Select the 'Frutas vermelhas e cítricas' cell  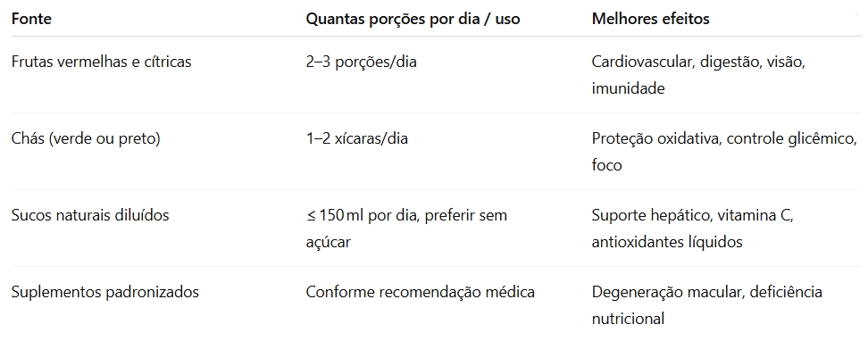(101, 62)
